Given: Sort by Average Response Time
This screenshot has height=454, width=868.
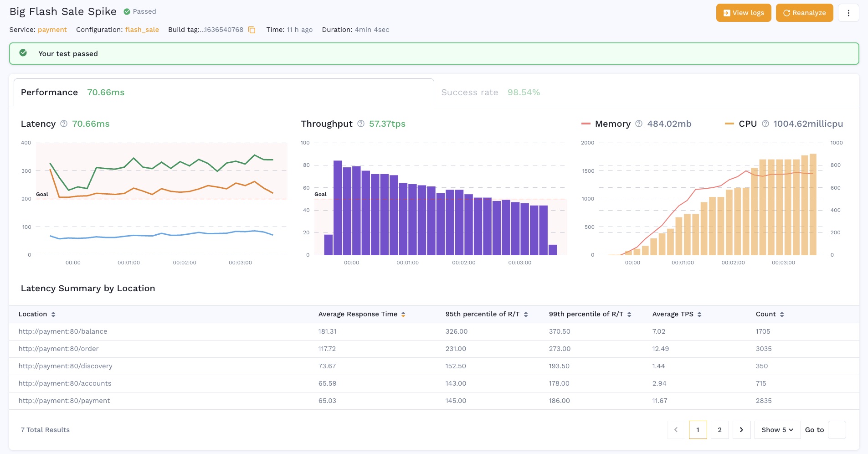Looking at the screenshot, I should [403, 315].
